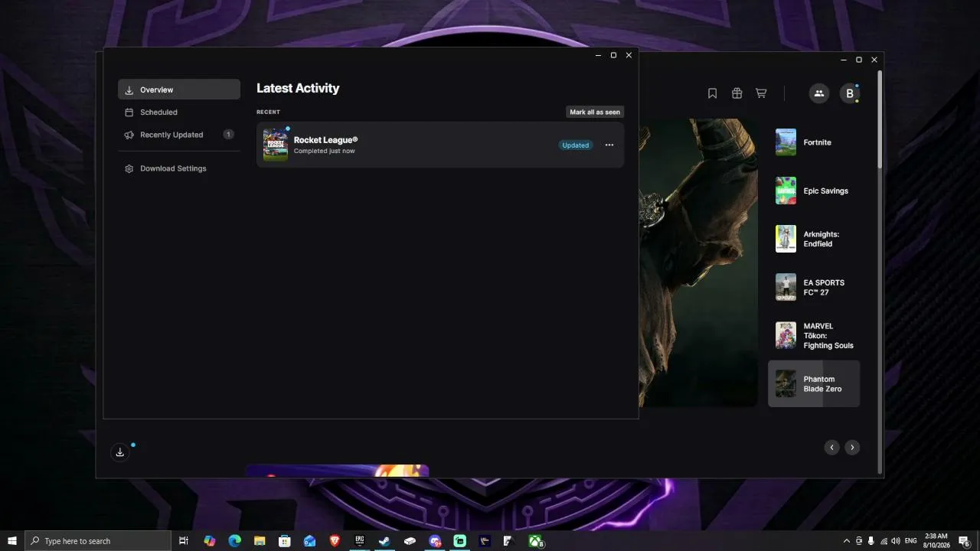Launch Microsoft Edge from the taskbar
The width and height of the screenshot is (980, 551).
pos(235,541)
